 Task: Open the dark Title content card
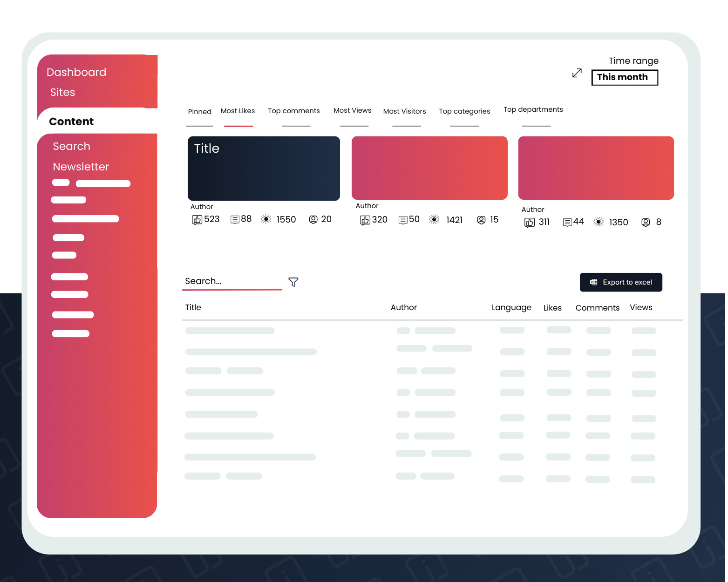click(x=264, y=168)
